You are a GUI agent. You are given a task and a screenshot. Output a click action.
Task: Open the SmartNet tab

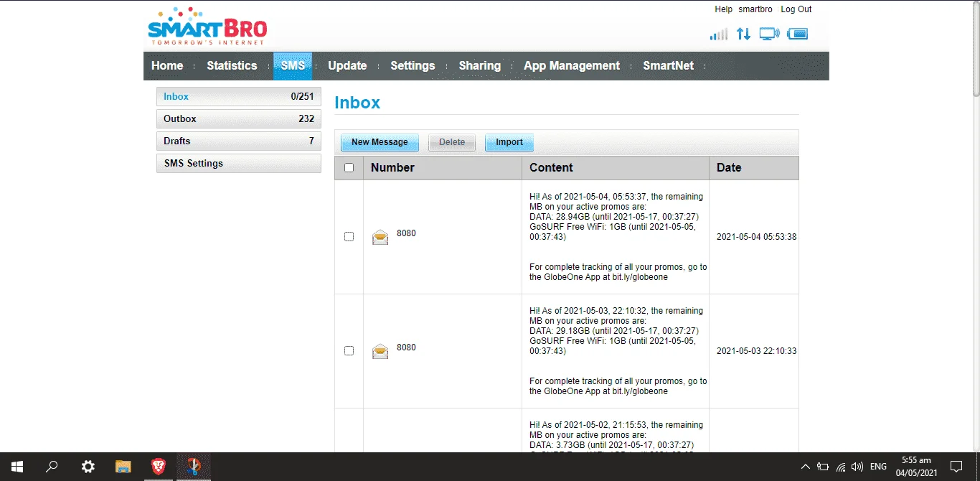669,65
